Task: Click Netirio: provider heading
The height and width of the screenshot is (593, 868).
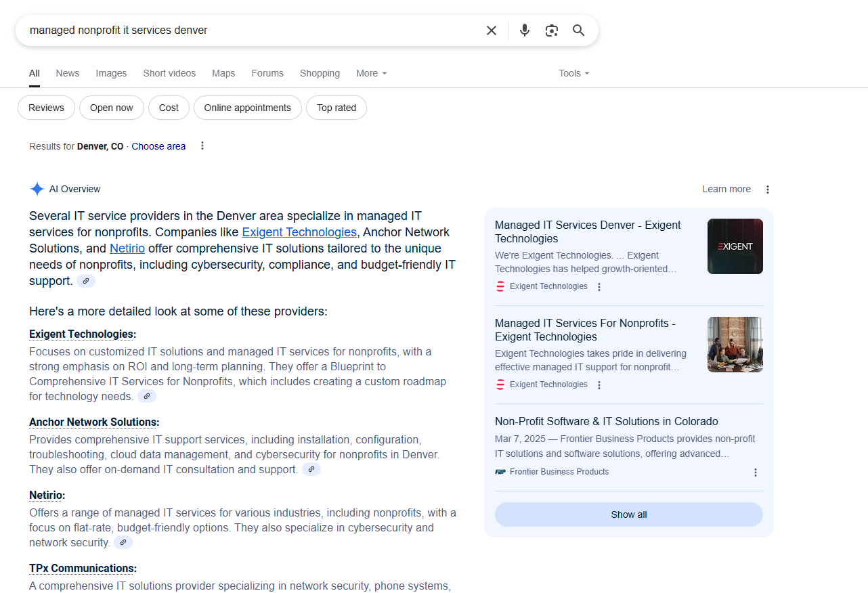Action: (47, 495)
